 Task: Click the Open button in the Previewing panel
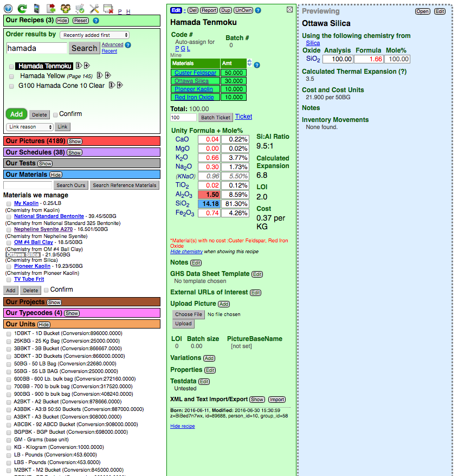click(x=422, y=11)
